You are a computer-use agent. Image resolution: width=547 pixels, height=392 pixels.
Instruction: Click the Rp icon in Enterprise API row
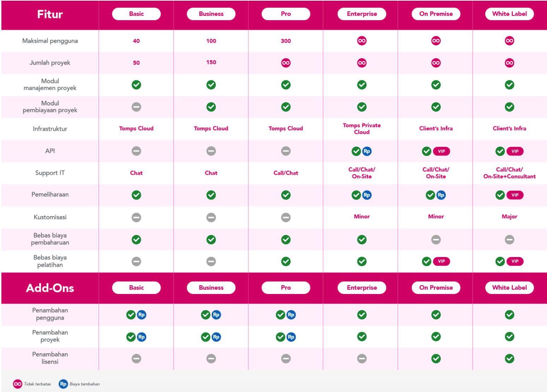click(367, 151)
